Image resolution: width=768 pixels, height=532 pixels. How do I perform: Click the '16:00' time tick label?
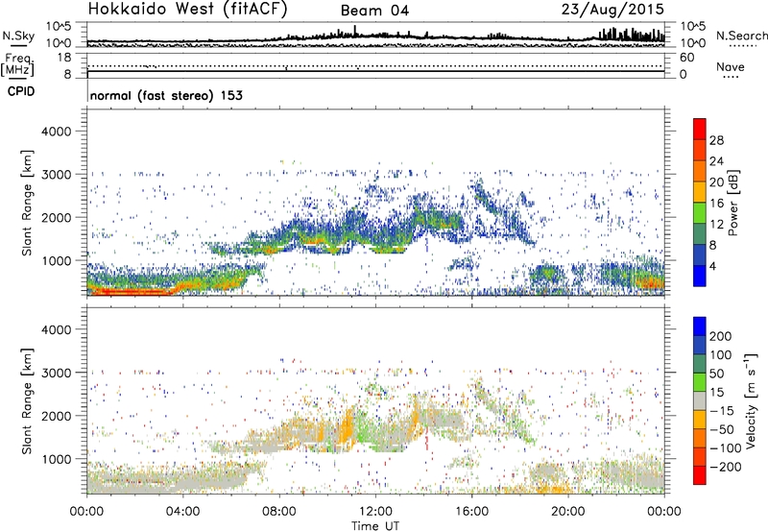pyautogui.click(x=471, y=512)
